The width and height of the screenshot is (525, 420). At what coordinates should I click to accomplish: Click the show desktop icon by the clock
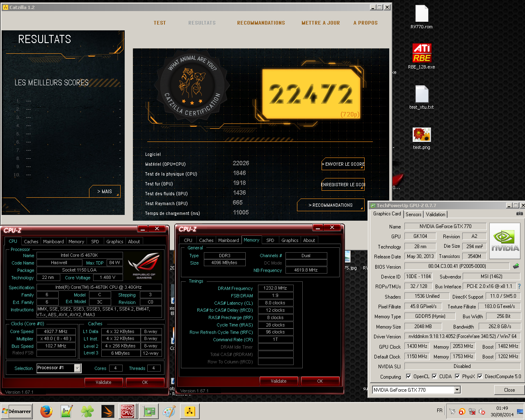click(x=520, y=411)
